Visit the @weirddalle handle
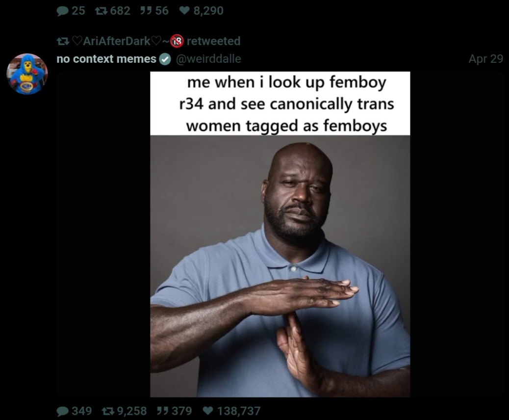509x420 pixels. pos(208,59)
